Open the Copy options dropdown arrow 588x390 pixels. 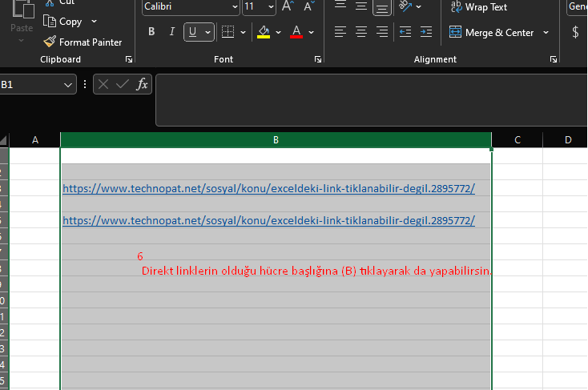(94, 22)
